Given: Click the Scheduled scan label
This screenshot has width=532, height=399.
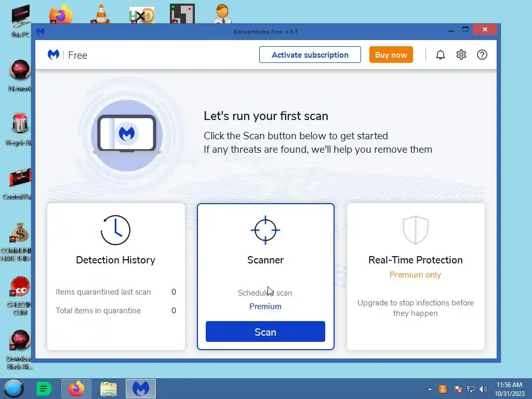Looking at the screenshot, I should click(x=265, y=293).
